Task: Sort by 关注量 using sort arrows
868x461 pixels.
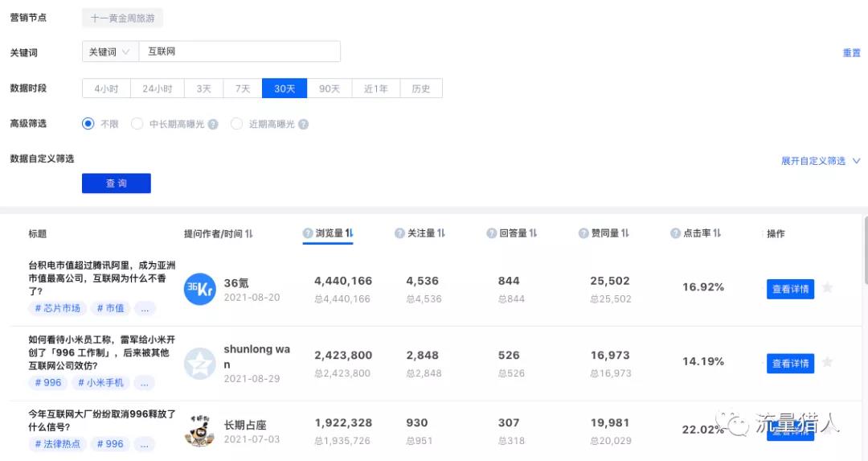Action: click(x=441, y=233)
